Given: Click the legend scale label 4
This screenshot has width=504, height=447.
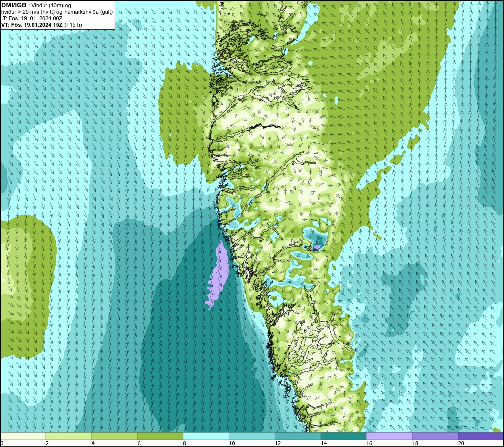Looking at the screenshot, I should tap(93, 443).
